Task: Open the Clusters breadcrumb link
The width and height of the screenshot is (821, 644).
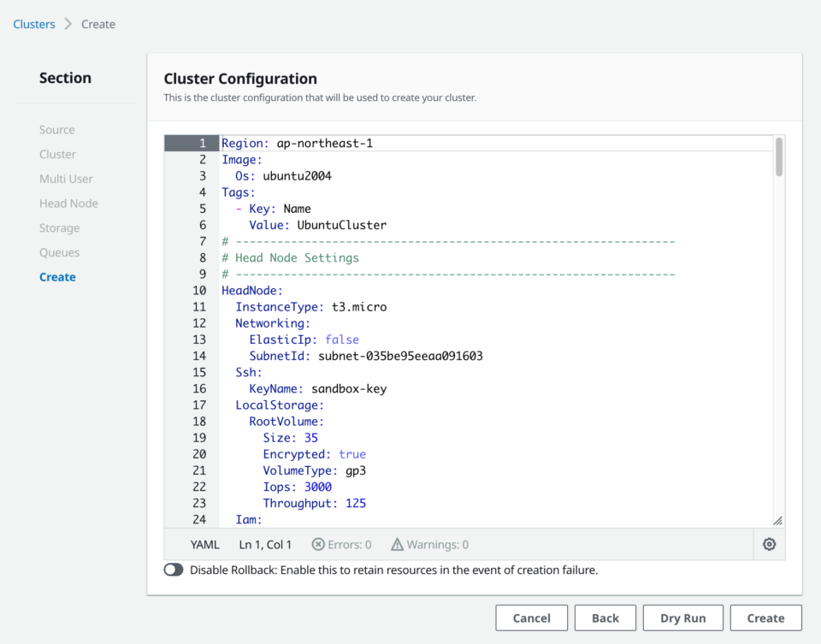Action: pyautogui.click(x=33, y=24)
